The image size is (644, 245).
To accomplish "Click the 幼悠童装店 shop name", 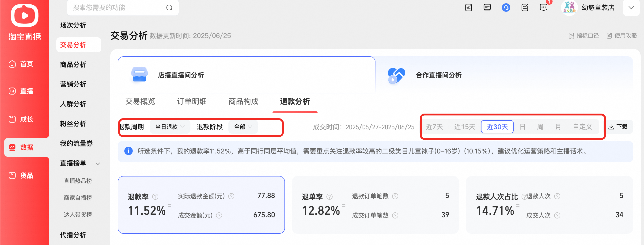I will 598,8.
